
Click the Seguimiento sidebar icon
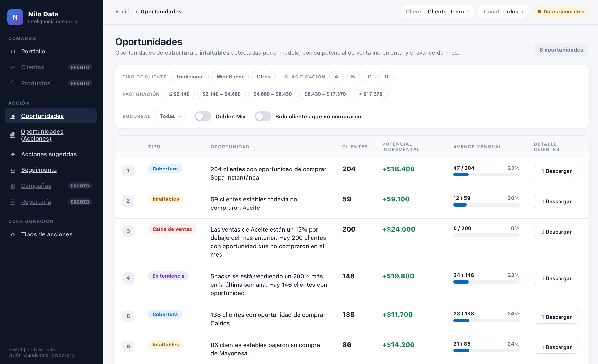[x=13, y=170]
